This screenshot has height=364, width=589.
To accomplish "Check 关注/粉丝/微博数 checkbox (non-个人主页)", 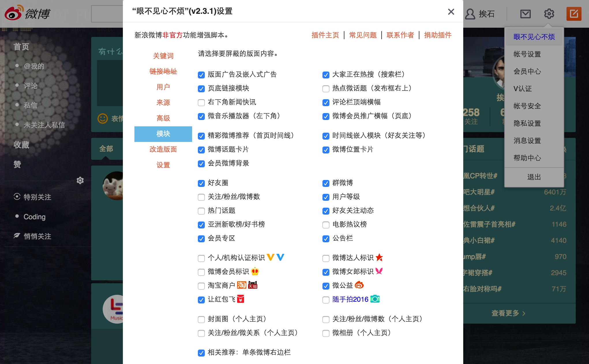I will pos(201,197).
